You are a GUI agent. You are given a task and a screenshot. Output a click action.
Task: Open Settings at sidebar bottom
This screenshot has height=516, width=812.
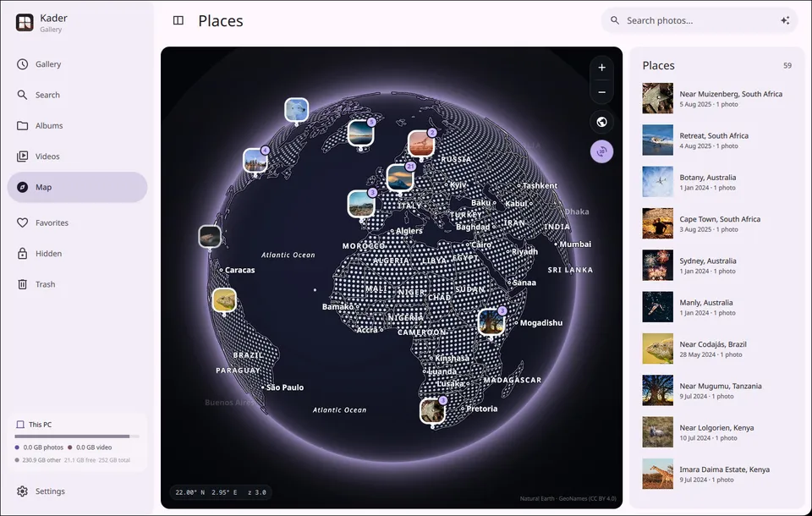coord(77,491)
